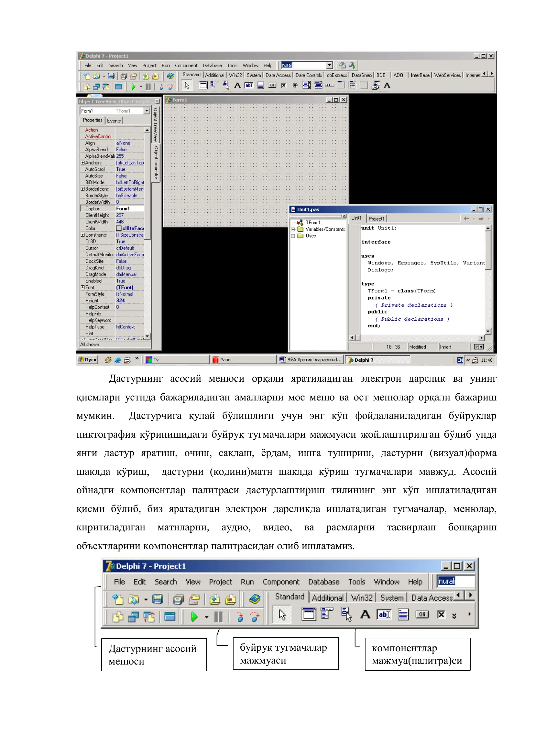Click Pause icon in full IDE screenshot
This screenshot has width=535, height=756.
148,87
